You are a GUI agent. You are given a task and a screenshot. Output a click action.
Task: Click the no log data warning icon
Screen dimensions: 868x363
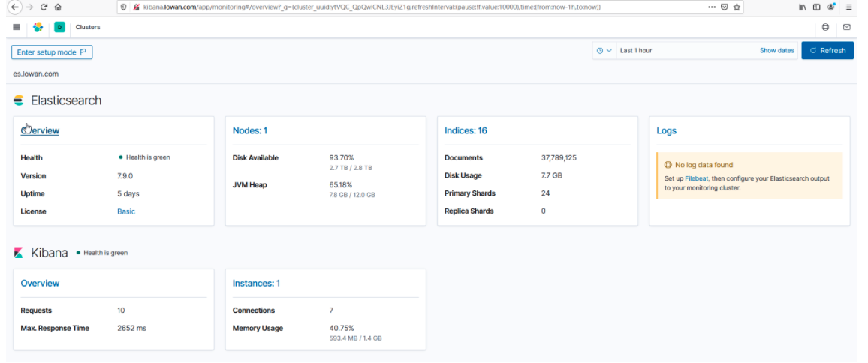(x=668, y=165)
